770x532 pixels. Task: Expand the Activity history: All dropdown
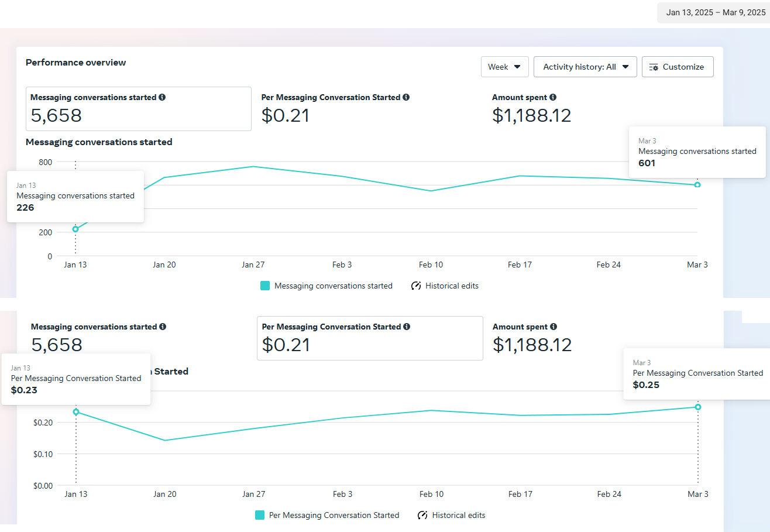(585, 67)
